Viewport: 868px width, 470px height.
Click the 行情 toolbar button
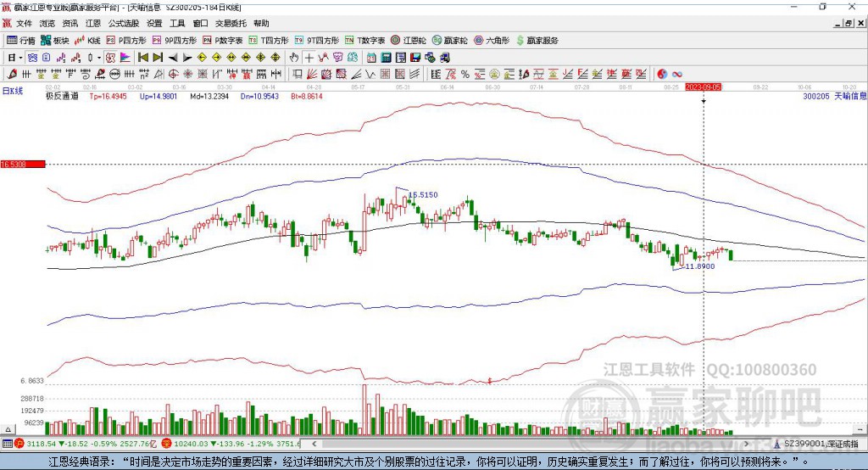tap(21, 41)
